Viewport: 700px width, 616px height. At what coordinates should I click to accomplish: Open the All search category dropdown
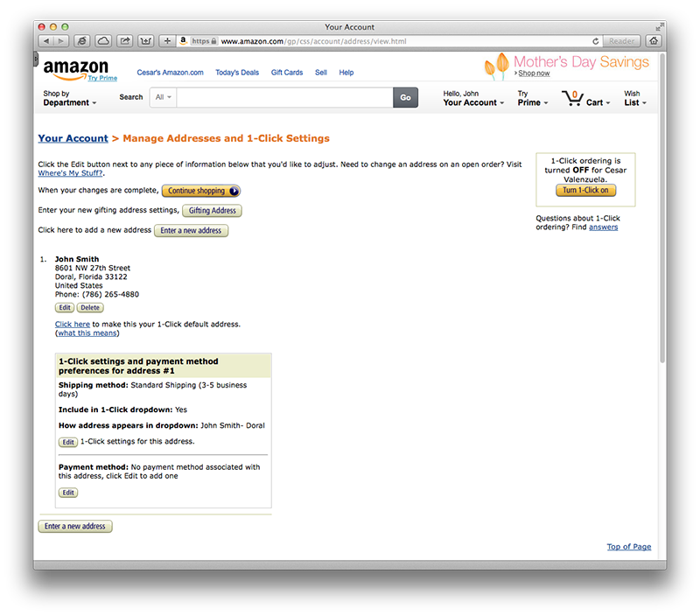[x=164, y=97]
